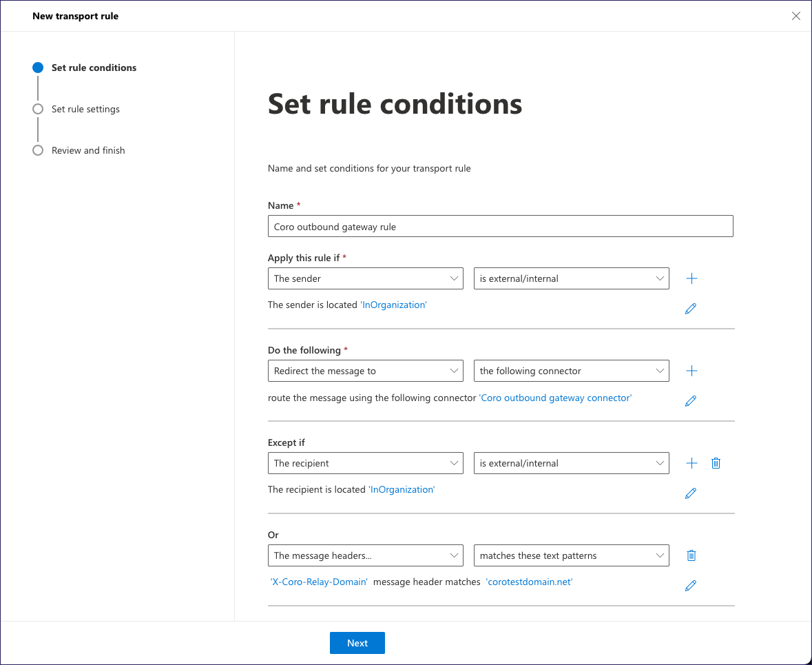Viewport: 812px width, 665px height.
Task: Click the rule Name input field
Action: [500, 226]
